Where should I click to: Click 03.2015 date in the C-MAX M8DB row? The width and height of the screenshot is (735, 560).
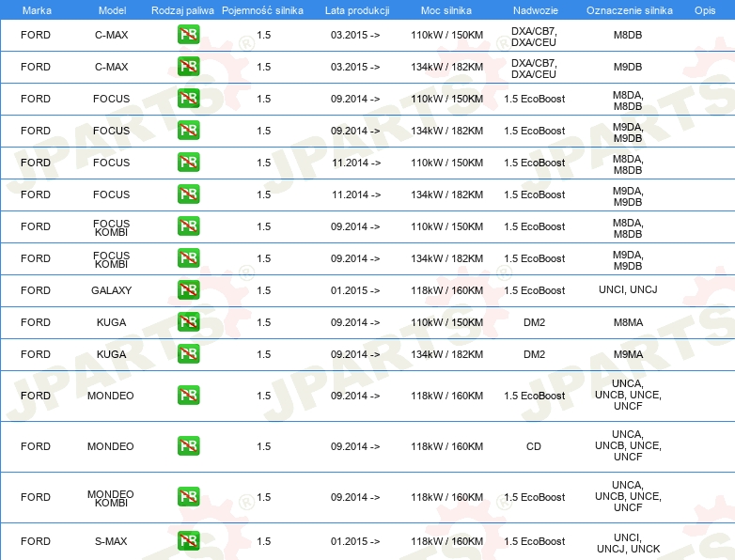pyautogui.click(x=355, y=35)
